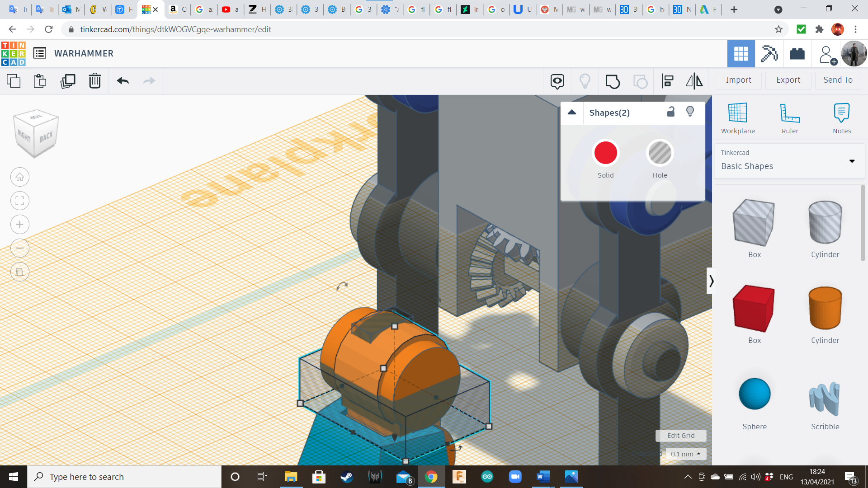Click the Home view button
This screenshot has height=488, width=868.
click(20, 177)
